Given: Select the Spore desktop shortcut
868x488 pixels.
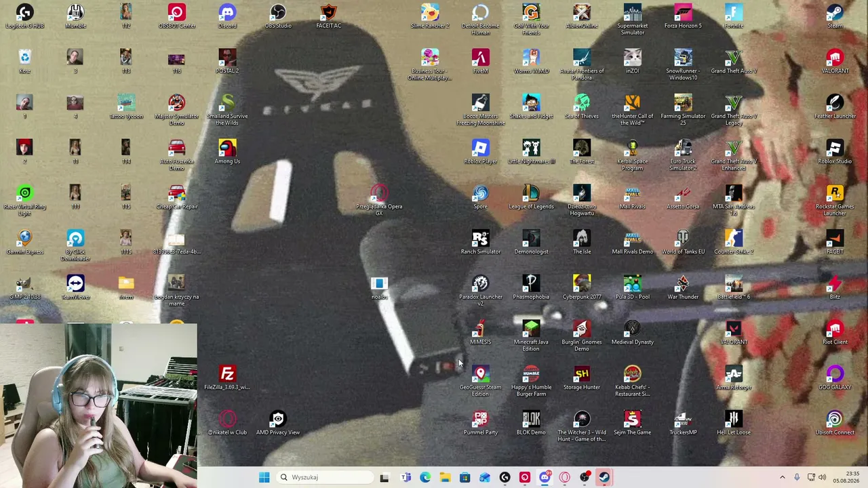Looking at the screenshot, I should click(x=480, y=198).
